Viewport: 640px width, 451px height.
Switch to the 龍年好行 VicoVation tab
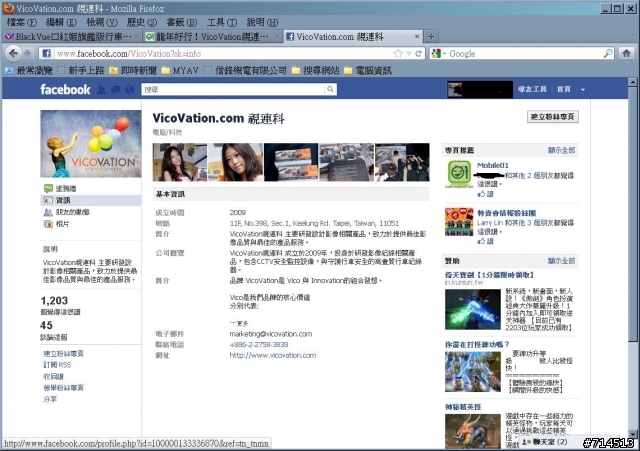[x=213, y=37]
